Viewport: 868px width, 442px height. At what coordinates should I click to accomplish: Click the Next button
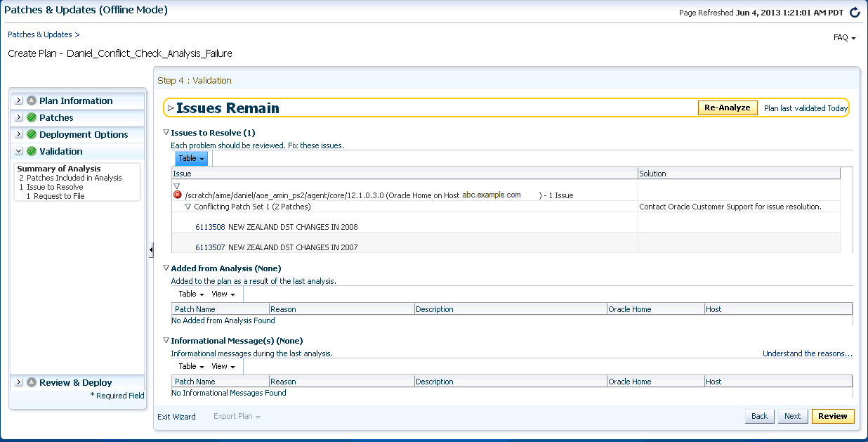[793, 416]
